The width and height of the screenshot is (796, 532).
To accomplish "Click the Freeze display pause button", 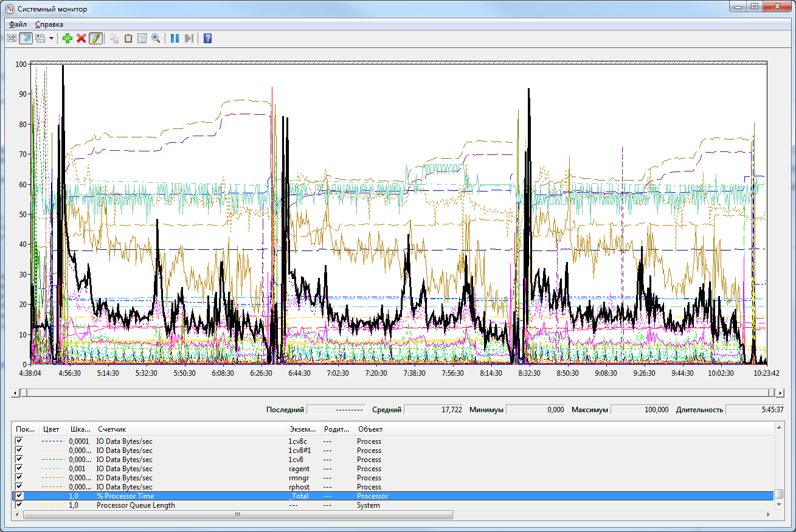I will [175, 38].
